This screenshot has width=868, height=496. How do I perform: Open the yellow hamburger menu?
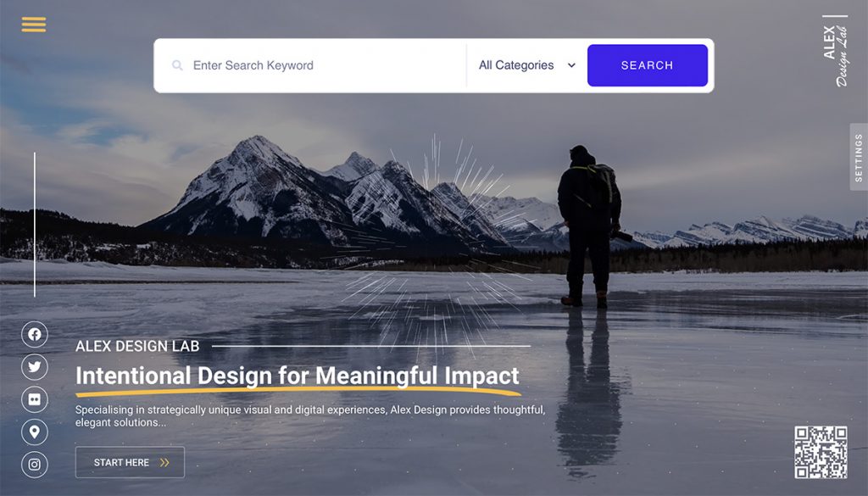[x=34, y=25]
